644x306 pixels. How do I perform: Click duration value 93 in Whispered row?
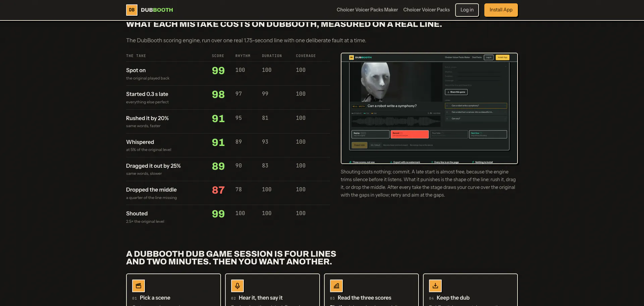coord(265,142)
